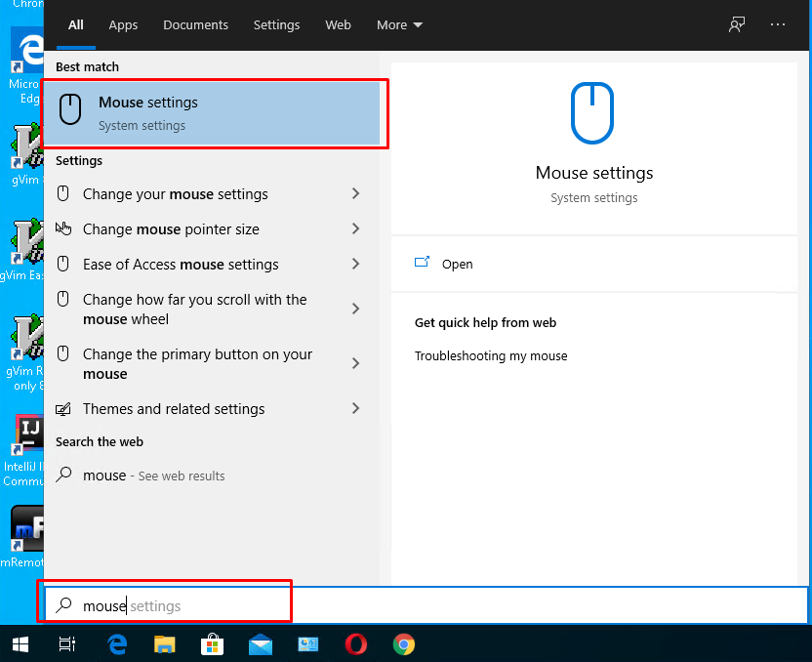This screenshot has height=662, width=812.
Task: Click the mouse icon beside Change your mouse settings
Action: point(63,193)
